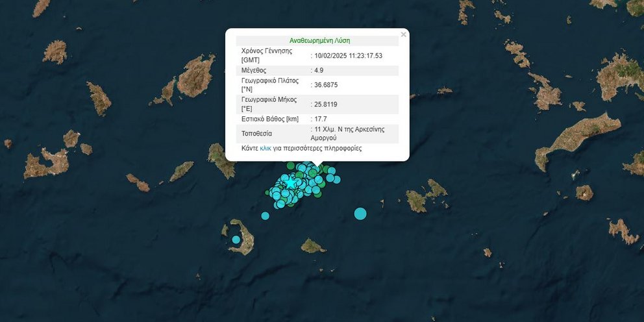Screen dimensions: 644x322
Task: Click the 'Εστιακό Βάθος [km]' label
Action: click(x=270, y=119)
